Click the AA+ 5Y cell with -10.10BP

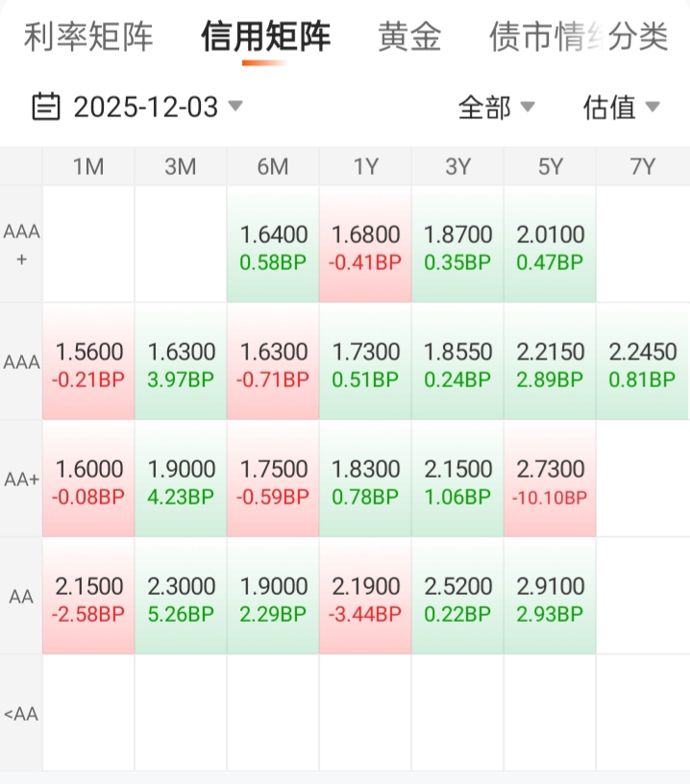(x=550, y=480)
